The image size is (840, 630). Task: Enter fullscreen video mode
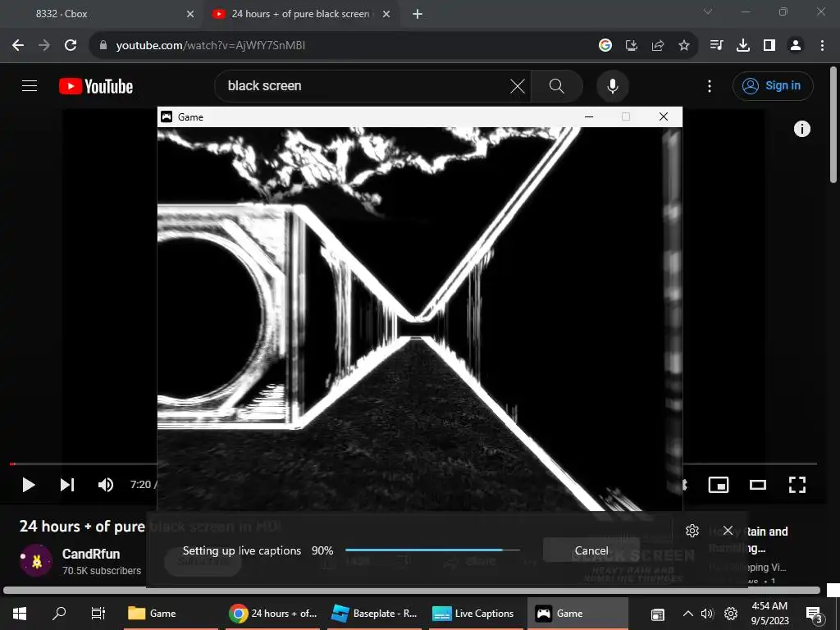(797, 485)
